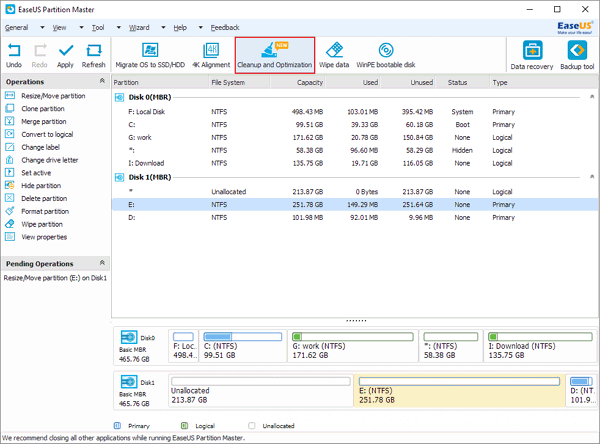The height and width of the screenshot is (444, 600).
Task: Open the Wizard menu
Action: click(x=139, y=28)
